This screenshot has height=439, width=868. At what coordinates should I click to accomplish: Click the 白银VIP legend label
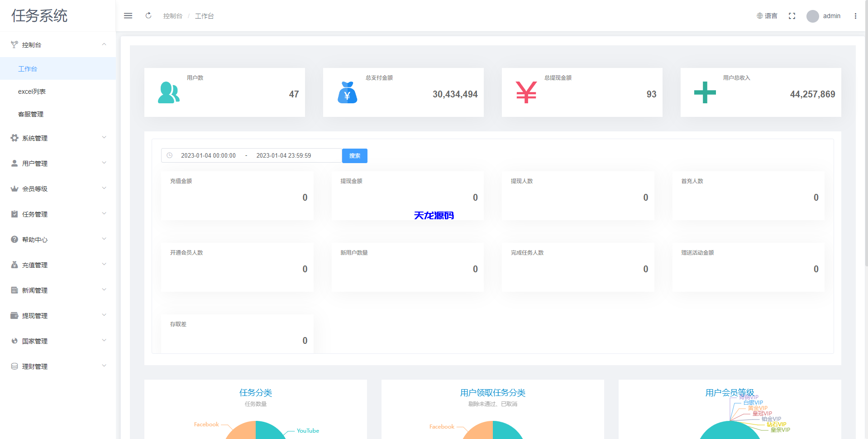pyautogui.click(x=753, y=403)
